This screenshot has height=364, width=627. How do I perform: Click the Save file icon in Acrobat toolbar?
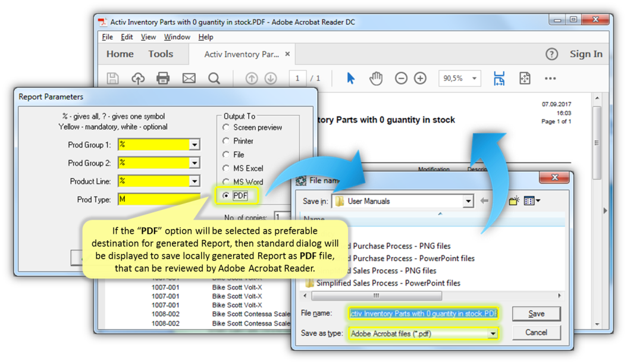(x=113, y=78)
